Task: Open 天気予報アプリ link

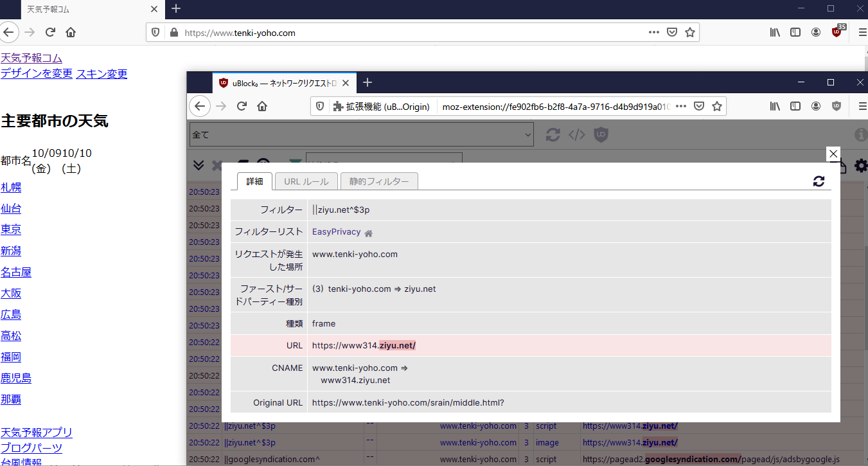Action: click(x=37, y=433)
